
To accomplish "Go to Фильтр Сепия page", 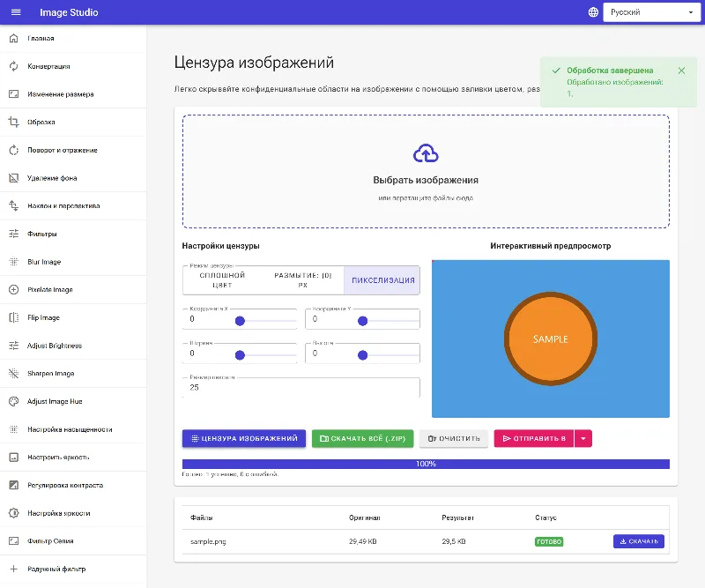I will 73,540.
